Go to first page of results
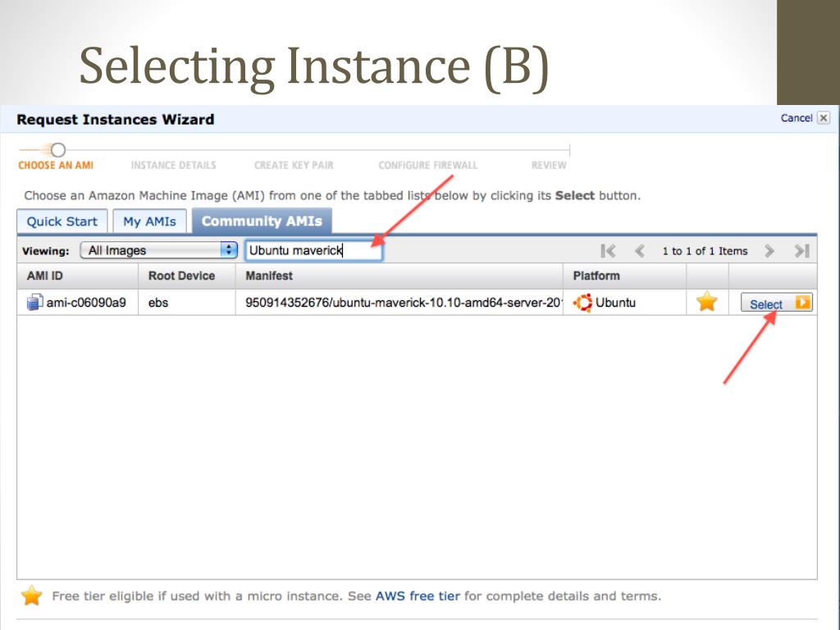Viewport: 840px width, 630px height. [608, 251]
